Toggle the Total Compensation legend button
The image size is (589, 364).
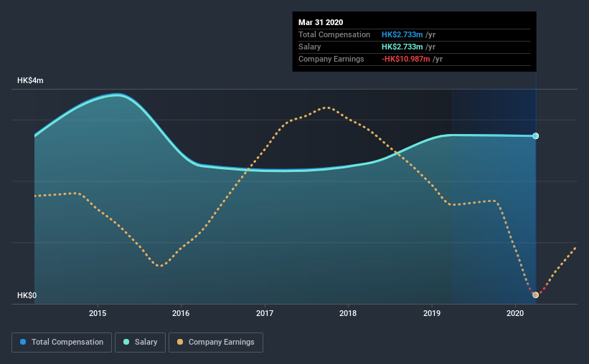tap(62, 343)
